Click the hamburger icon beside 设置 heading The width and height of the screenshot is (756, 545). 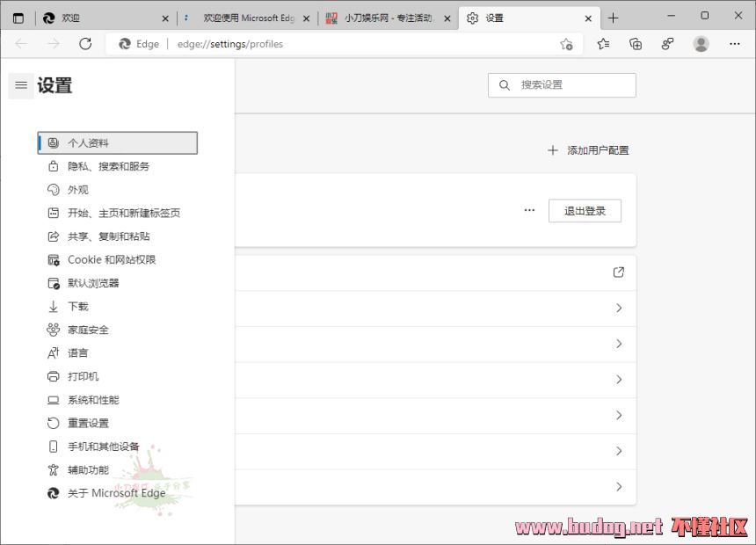[21, 85]
